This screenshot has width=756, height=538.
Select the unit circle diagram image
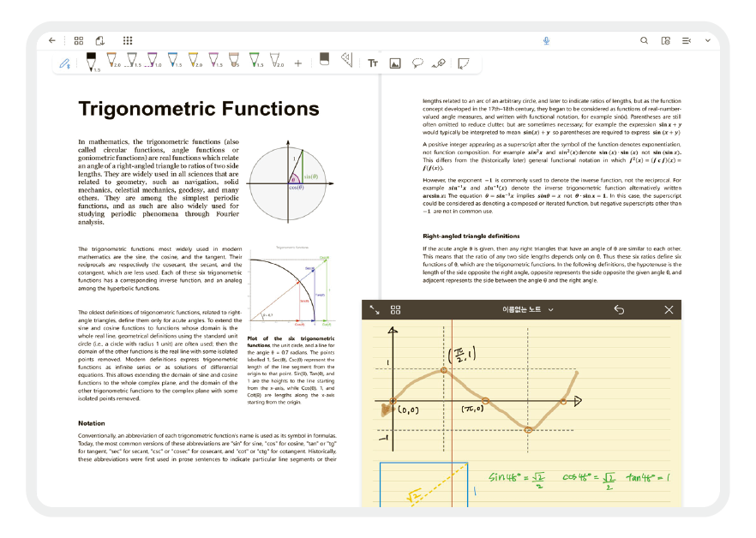[x=290, y=182]
